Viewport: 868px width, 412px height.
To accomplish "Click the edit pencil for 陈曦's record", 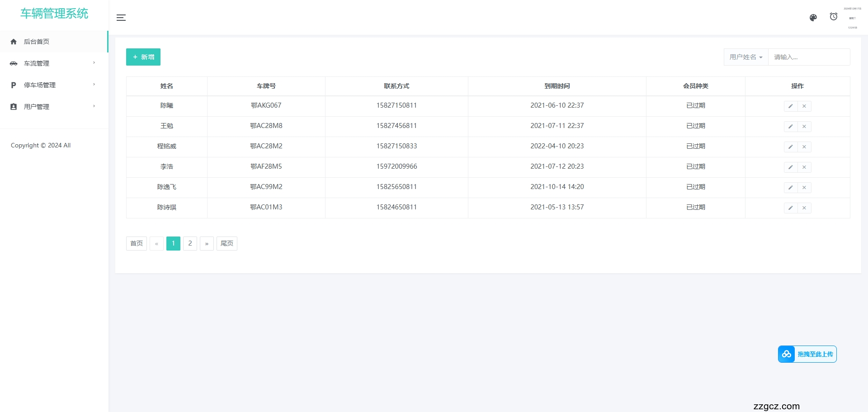I will (x=791, y=106).
